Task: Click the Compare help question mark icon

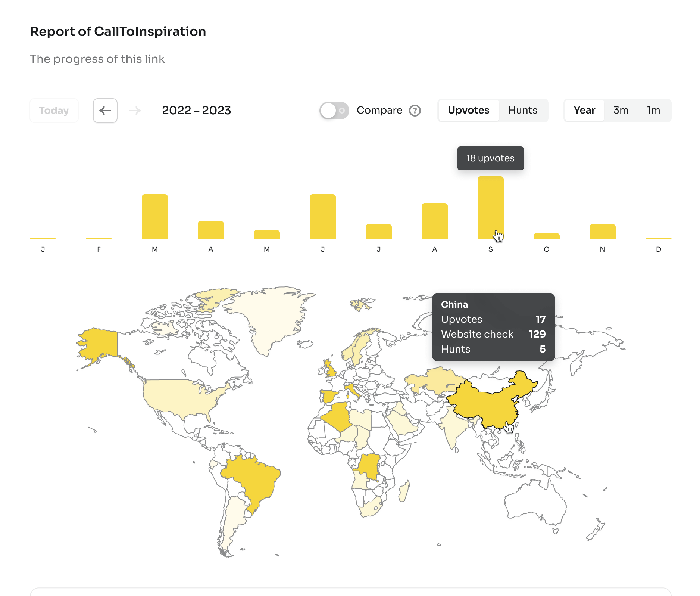Action: [415, 111]
